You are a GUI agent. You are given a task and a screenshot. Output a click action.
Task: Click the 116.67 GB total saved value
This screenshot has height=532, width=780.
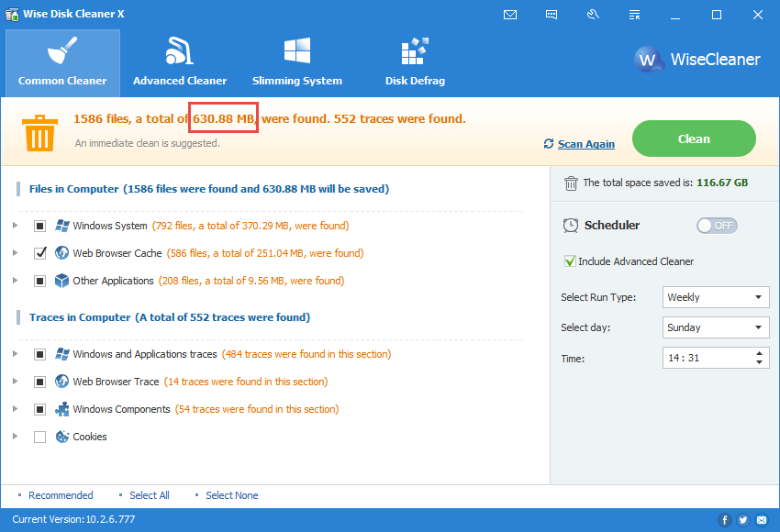pos(722,183)
